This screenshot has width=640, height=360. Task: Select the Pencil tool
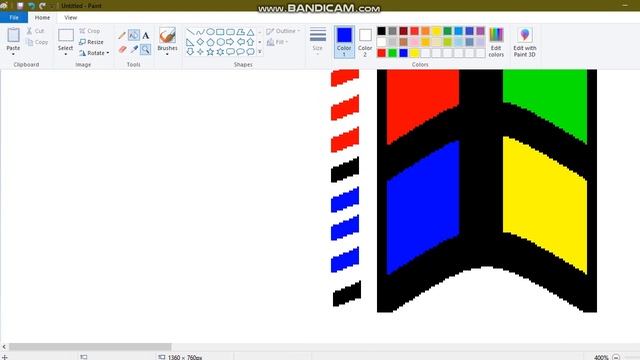(x=122, y=36)
